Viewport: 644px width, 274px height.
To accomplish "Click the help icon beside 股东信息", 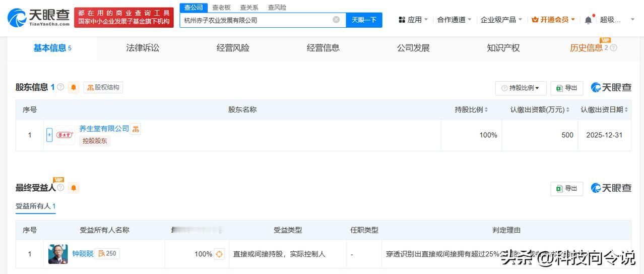I will point(60,87).
